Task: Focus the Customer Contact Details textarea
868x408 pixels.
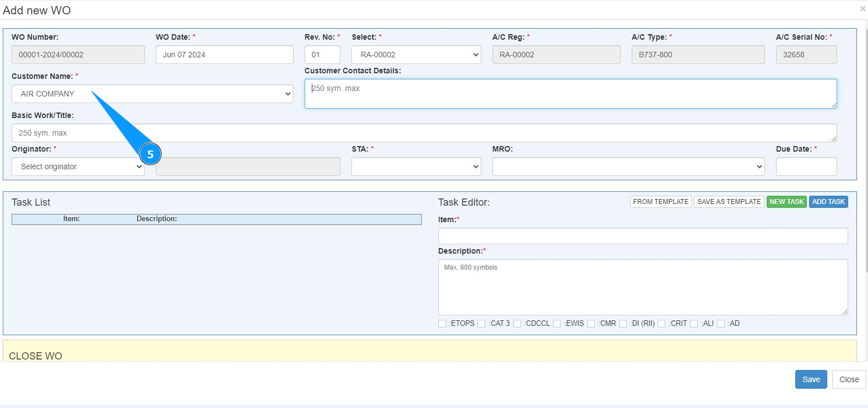Action: point(571,94)
